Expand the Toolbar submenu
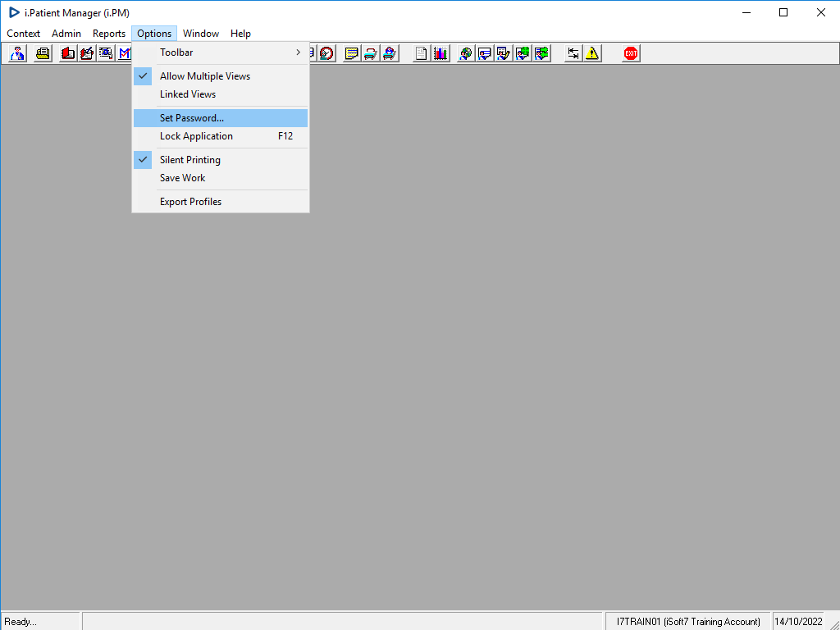840x630 pixels. coord(220,52)
